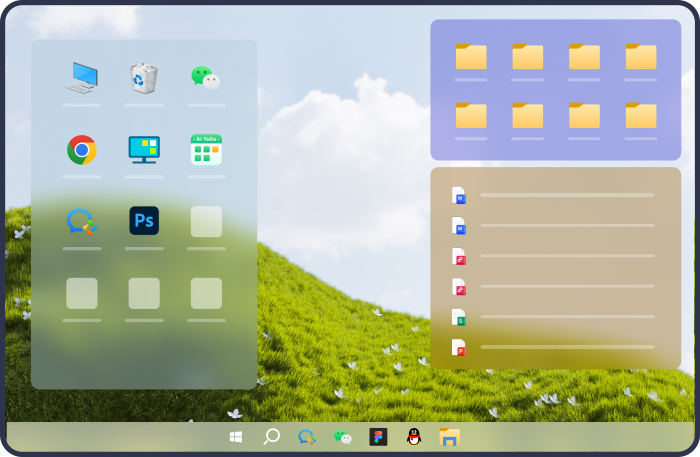Open Figma from the taskbar
The height and width of the screenshot is (457, 700).
click(378, 437)
